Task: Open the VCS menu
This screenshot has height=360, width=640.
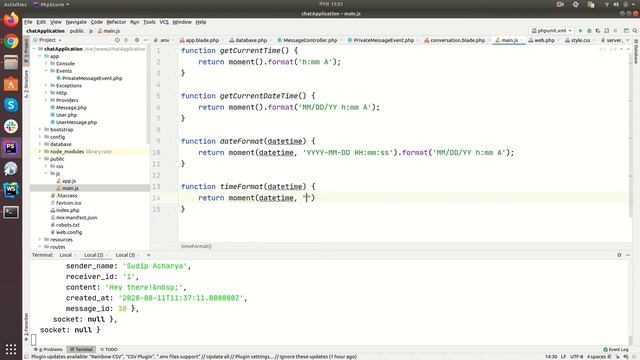Action: [x=164, y=22]
